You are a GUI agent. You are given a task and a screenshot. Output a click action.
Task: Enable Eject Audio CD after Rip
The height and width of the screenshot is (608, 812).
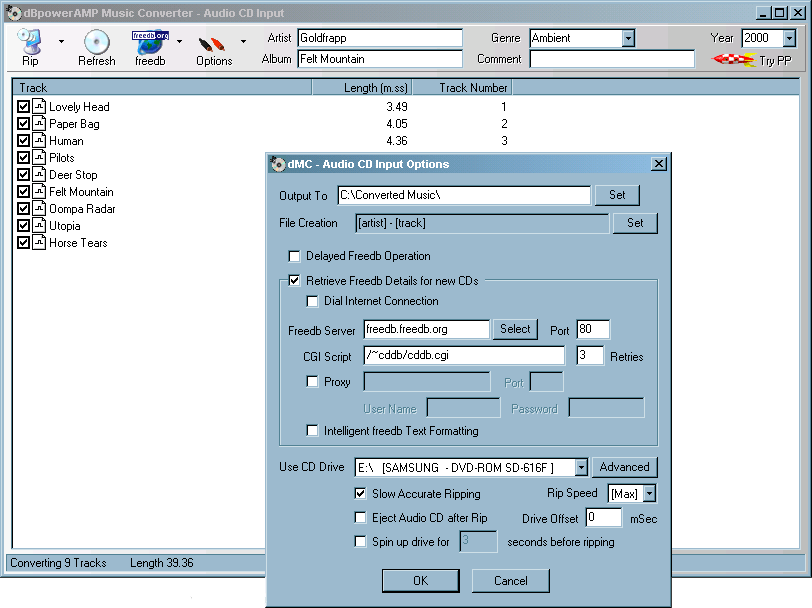pyautogui.click(x=361, y=518)
